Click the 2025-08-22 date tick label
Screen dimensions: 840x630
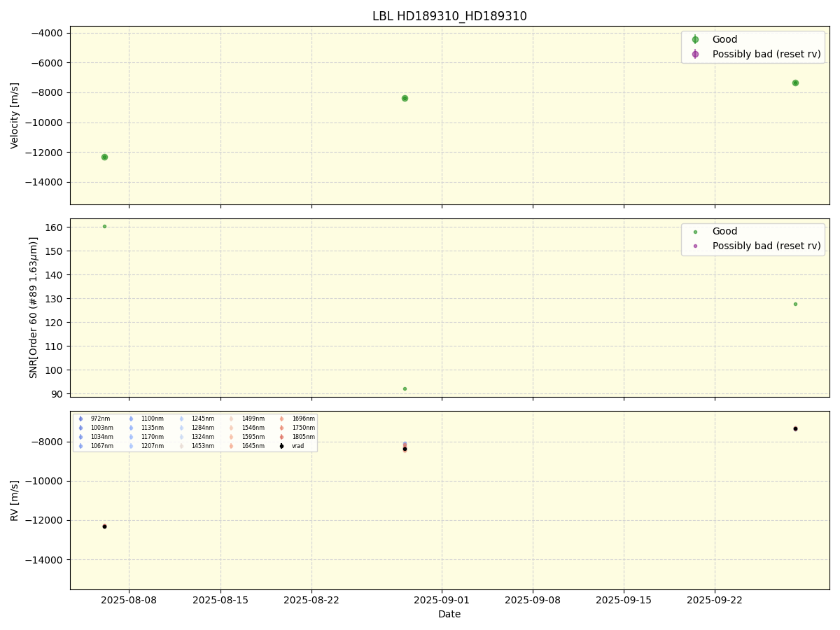311,600
